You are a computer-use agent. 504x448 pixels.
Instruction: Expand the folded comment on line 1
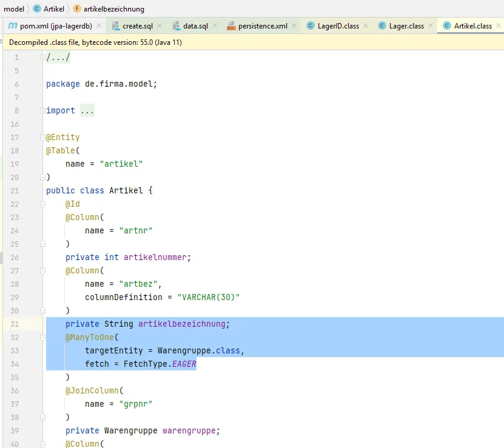pyautogui.click(x=42, y=57)
